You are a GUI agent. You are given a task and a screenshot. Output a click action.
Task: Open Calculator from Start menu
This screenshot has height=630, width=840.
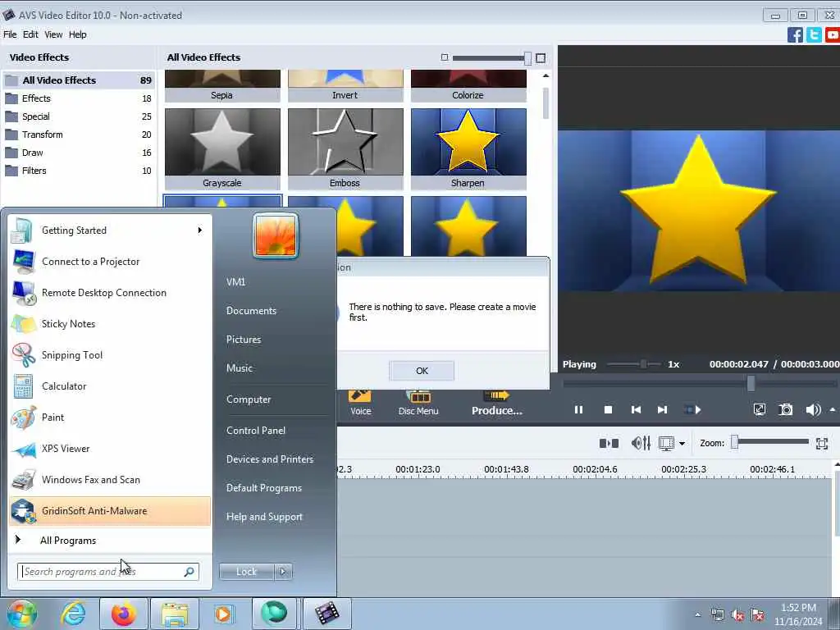pyautogui.click(x=110, y=386)
